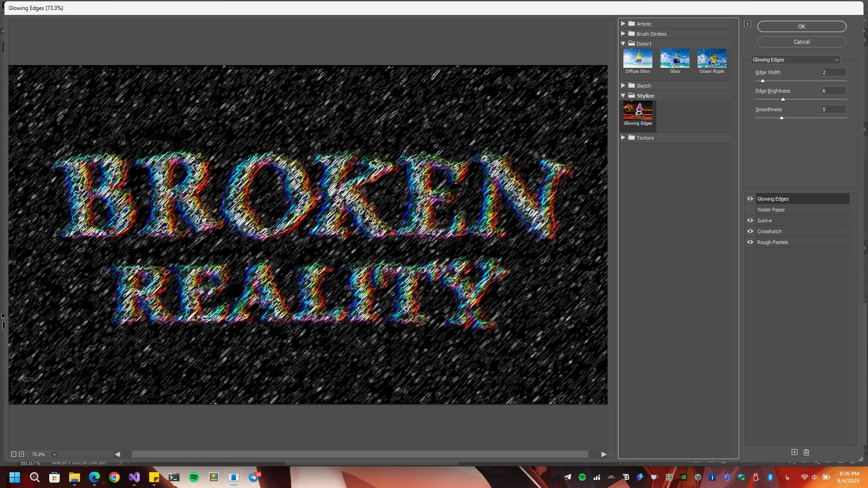Hide the Rough Pastels effect layer
Screen dimensions: 868x488
point(750,242)
